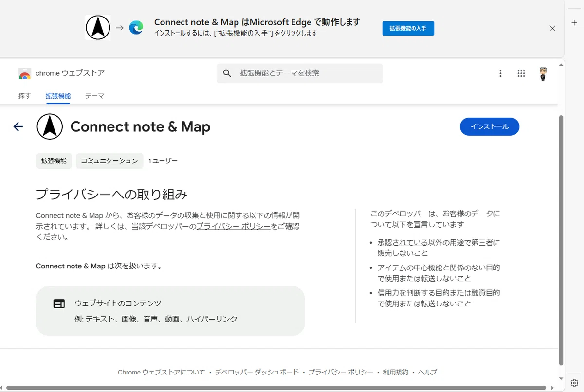Screen dimensions: 584x392
Task: Click the extension's compass logo beside title
Action: coord(50,126)
